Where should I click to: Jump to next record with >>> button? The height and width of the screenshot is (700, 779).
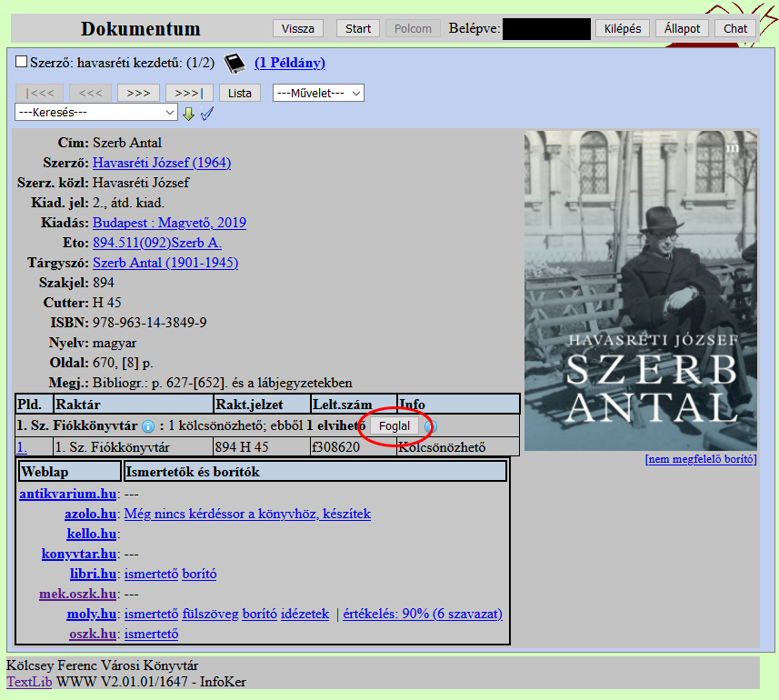pyautogui.click(x=138, y=93)
